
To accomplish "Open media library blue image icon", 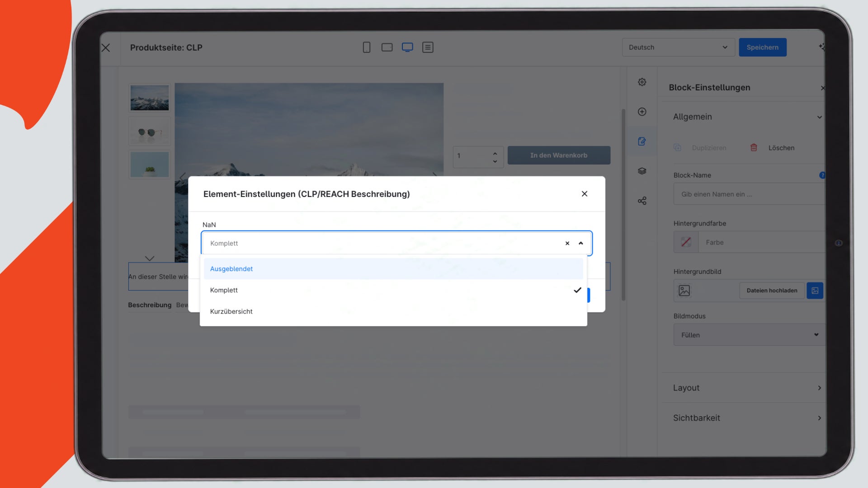I will click(815, 291).
